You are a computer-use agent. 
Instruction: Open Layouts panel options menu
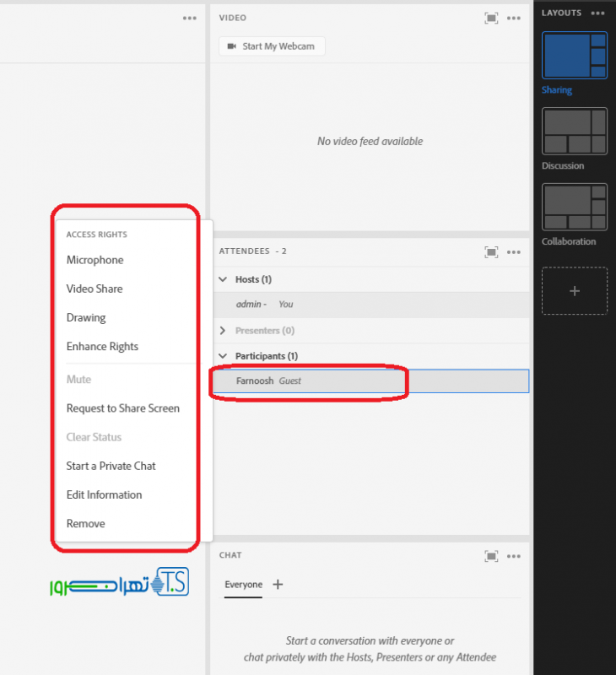(597, 13)
